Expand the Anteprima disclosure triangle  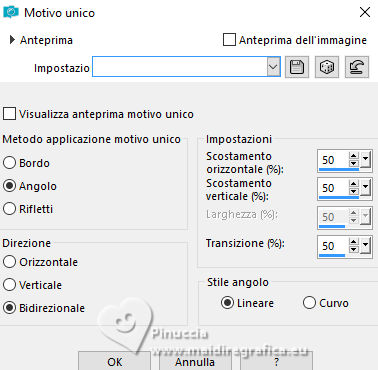[12, 40]
